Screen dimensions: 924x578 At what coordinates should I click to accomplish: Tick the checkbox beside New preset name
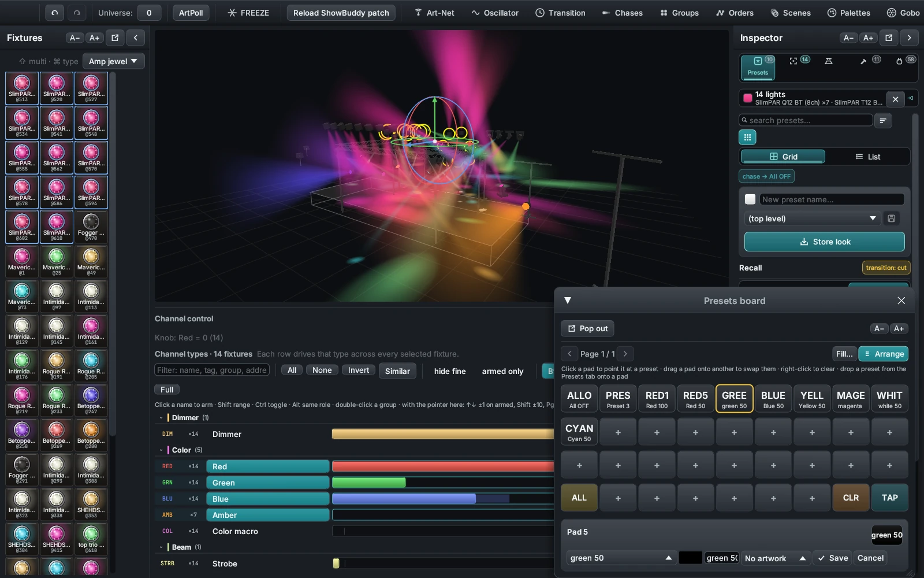[750, 199]
